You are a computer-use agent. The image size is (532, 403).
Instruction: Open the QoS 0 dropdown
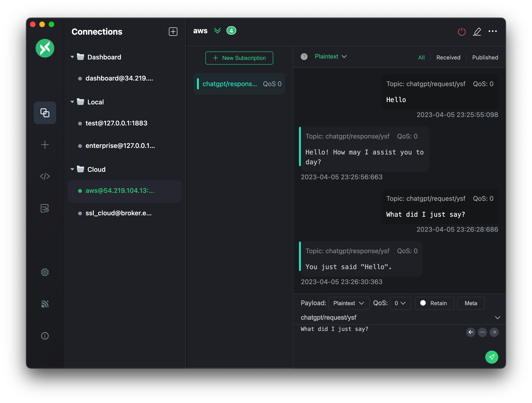click(x=400, y=303)
